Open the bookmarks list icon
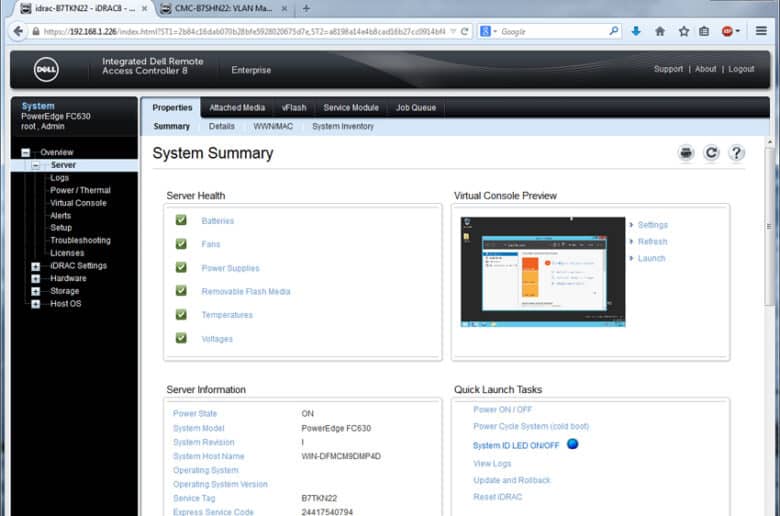This screenshot has width=780, height=516. (704, 31)
